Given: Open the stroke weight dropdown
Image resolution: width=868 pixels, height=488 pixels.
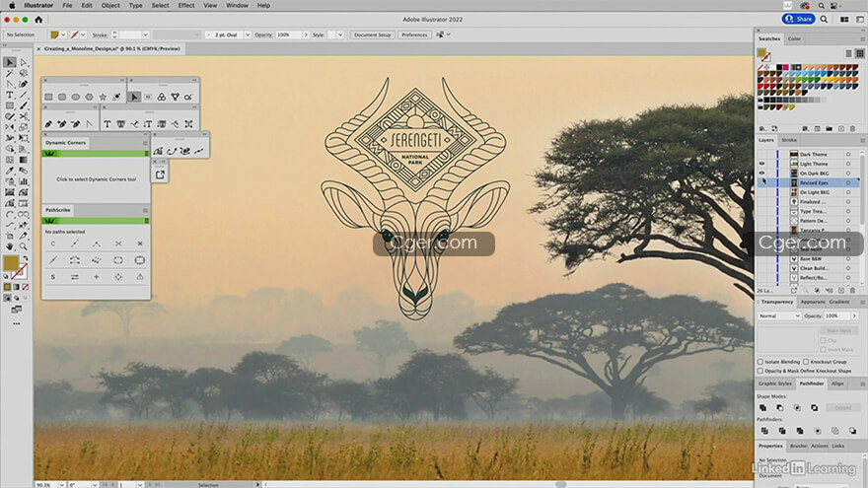Looking at the screenshot, I should [x=145, y=35].
